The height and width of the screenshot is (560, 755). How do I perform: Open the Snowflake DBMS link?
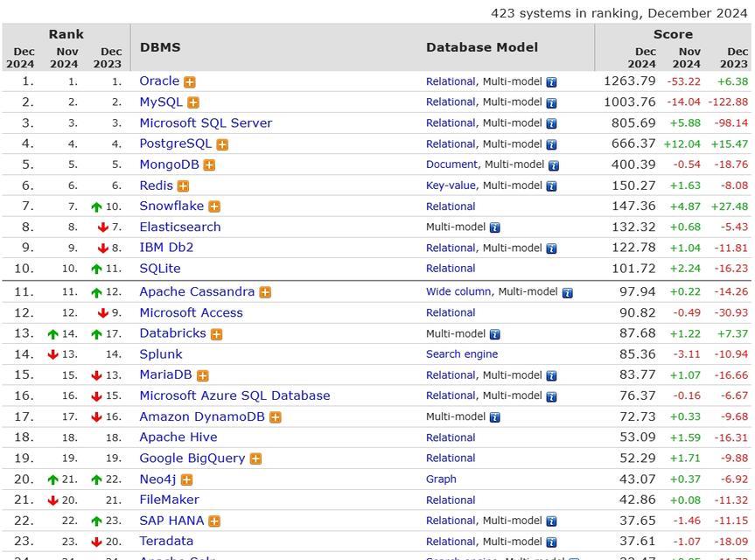[x=171, y=206]
